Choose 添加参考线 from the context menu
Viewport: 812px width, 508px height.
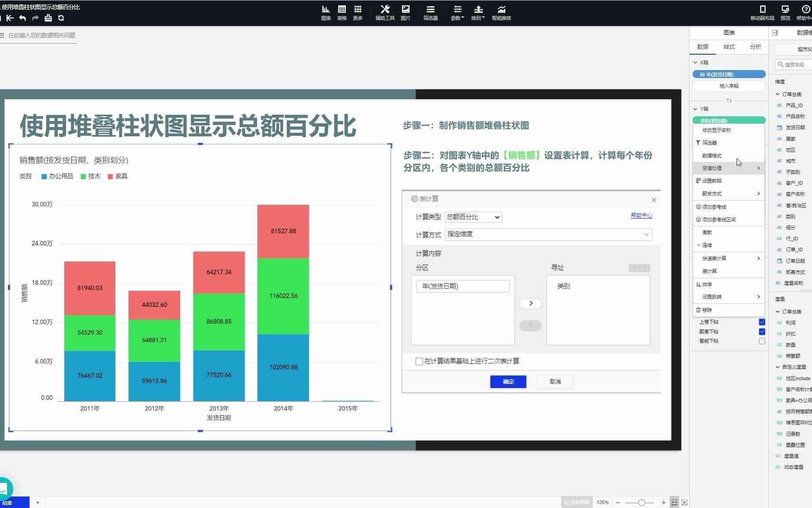coord(729,207)
